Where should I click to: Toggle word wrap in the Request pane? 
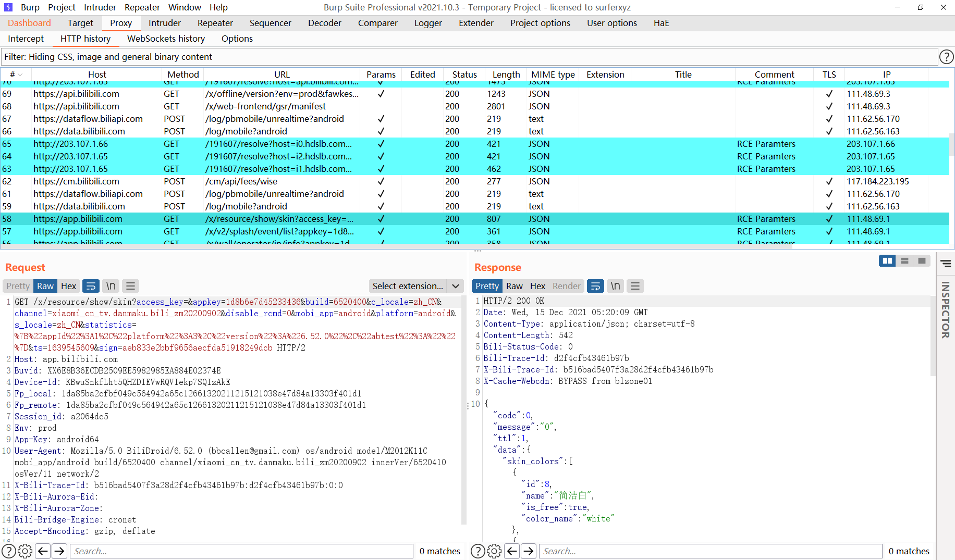click(x=91, y=286)
